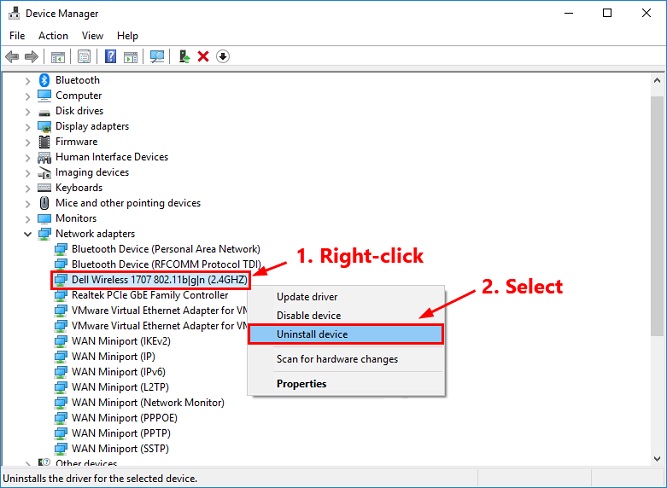The image size is (667, 488).
Task: Click the Keyboards category icon
Action: point(44,188)
